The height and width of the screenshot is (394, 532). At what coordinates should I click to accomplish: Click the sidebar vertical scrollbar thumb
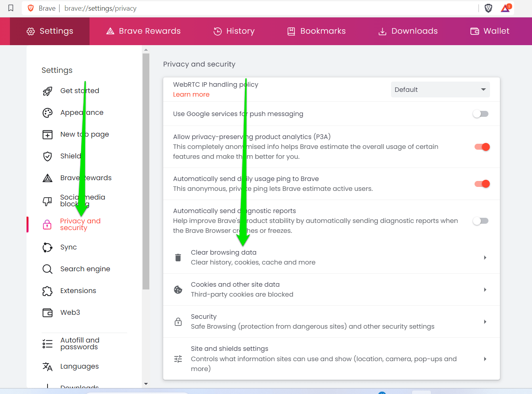click(146, 171)
